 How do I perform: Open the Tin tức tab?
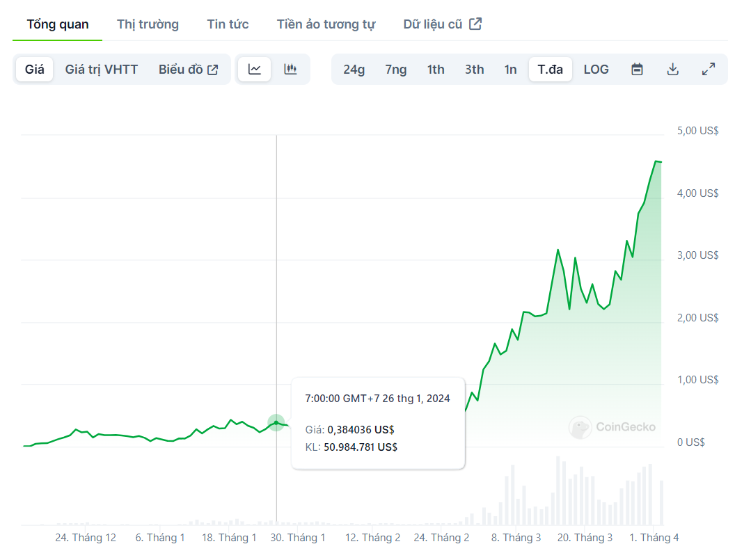coord(228,24)
